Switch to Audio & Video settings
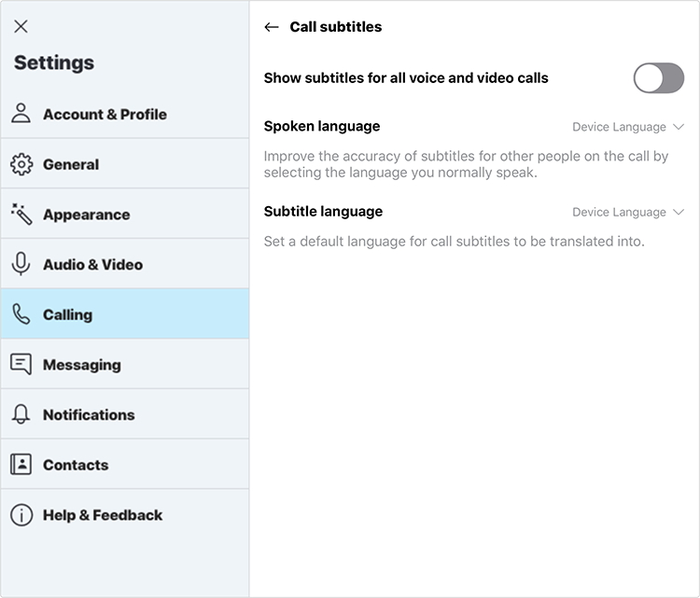 (x=92, y=264)
